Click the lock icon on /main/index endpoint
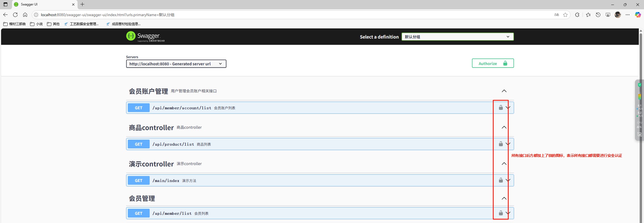The height and width of the screenshot is (223, 644). (x=501, y=180)
